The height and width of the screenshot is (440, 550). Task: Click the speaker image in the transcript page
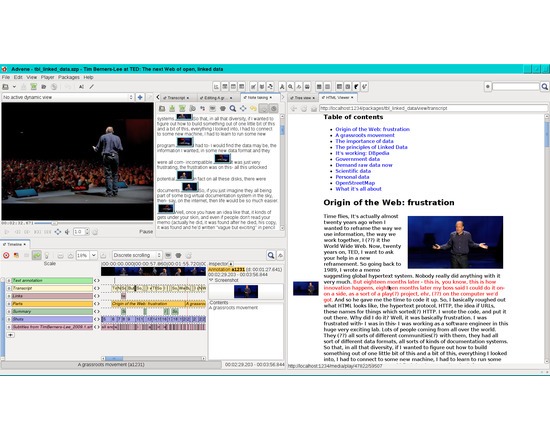click(x=455, y=242)
